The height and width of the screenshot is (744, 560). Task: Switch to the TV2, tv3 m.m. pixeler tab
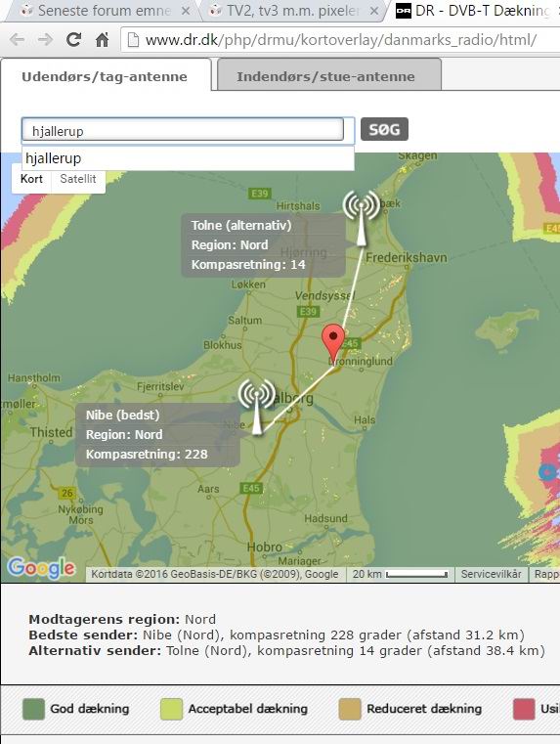point(291,11)
